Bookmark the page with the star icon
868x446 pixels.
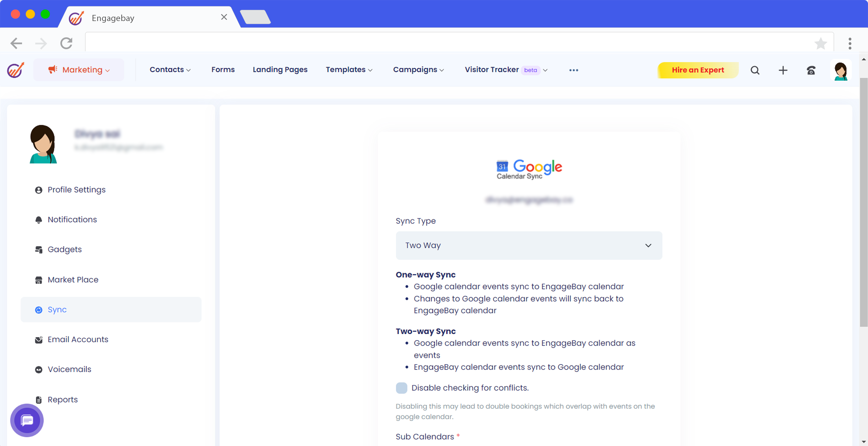821,43
